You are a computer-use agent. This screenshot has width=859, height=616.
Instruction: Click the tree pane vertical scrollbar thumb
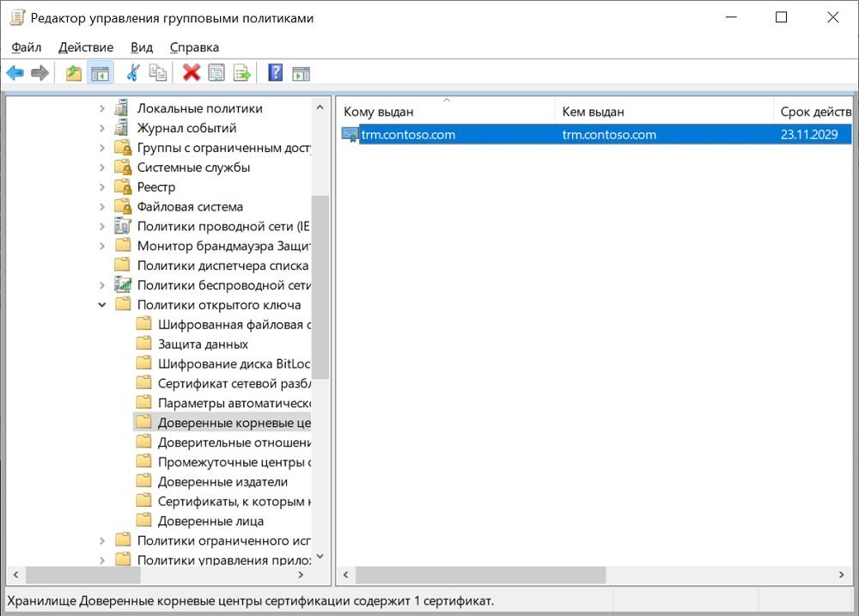[320, 287]
